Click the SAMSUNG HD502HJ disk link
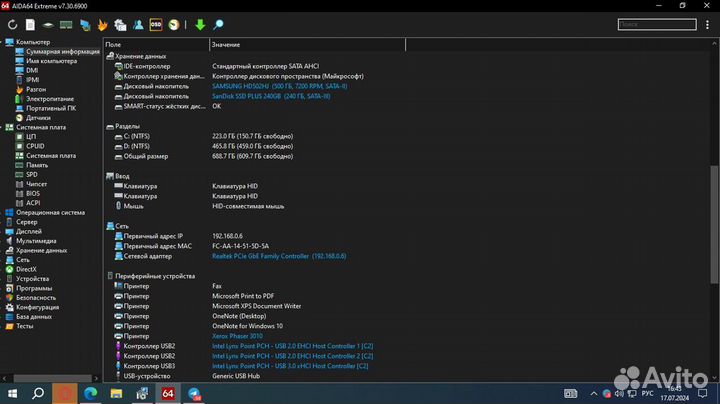This screenshot has width=720, height=404. pos(279,86)
